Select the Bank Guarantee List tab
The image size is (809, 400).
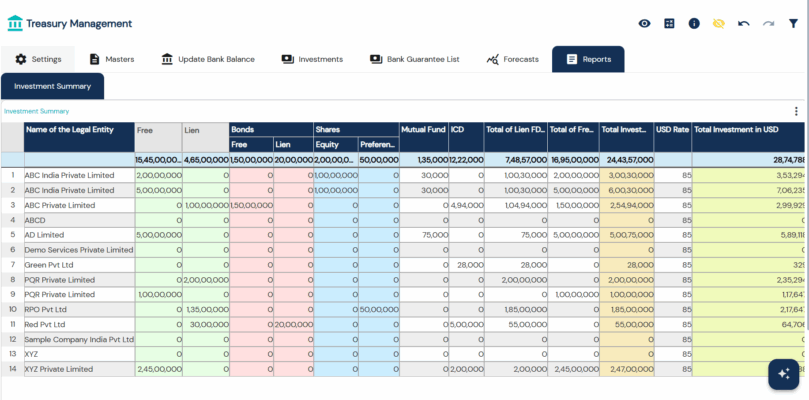(414, 59)
